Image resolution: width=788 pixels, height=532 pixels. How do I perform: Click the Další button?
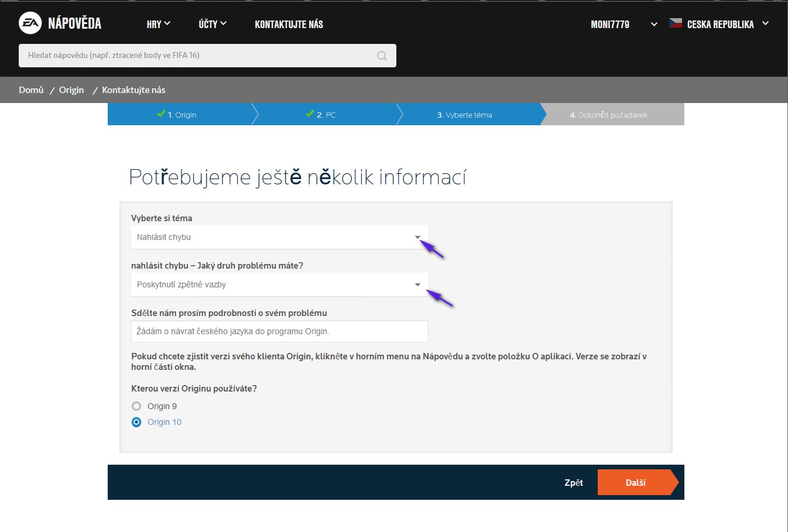(x=638, y=482)
